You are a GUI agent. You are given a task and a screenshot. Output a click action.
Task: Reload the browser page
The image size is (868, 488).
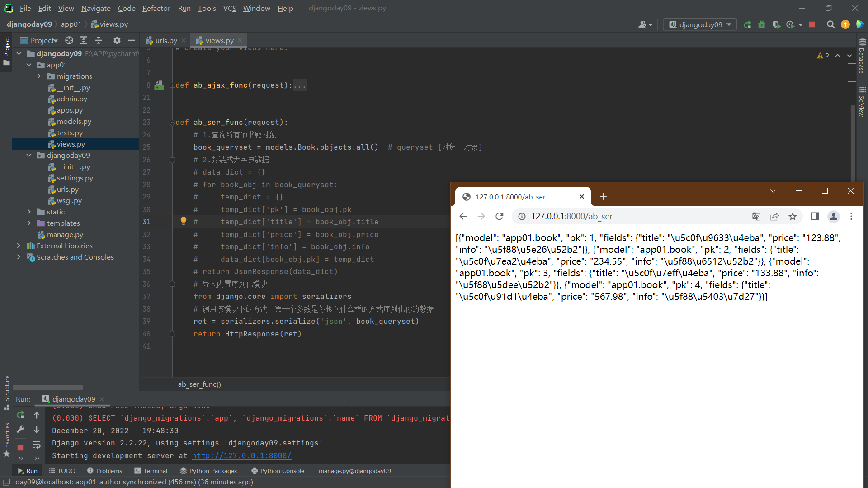click(499, 217)
